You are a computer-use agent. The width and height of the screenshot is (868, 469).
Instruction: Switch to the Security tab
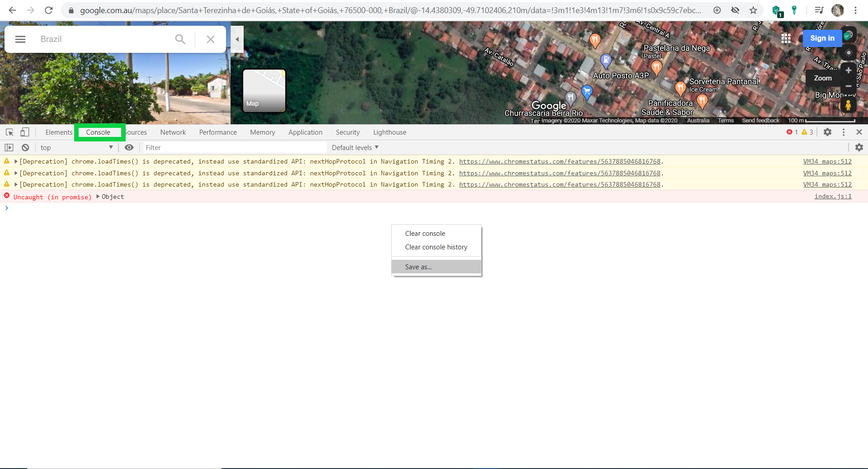tap(348, 132)
